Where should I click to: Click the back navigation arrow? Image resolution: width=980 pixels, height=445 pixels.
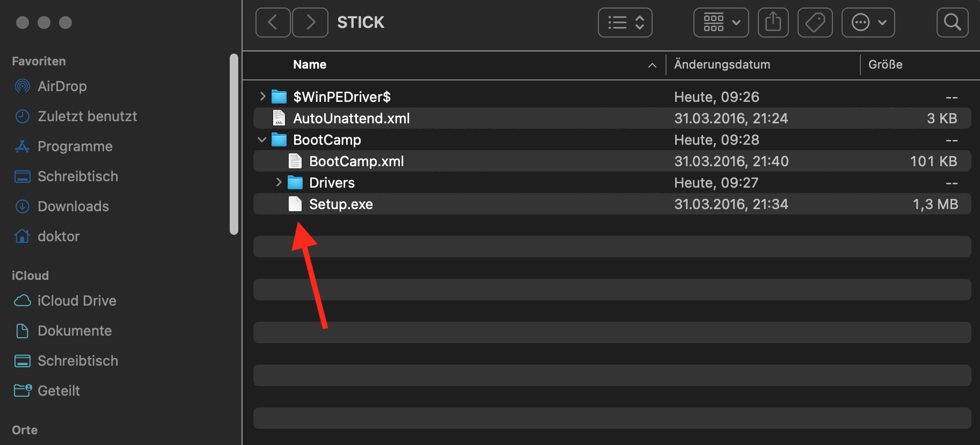273,23
